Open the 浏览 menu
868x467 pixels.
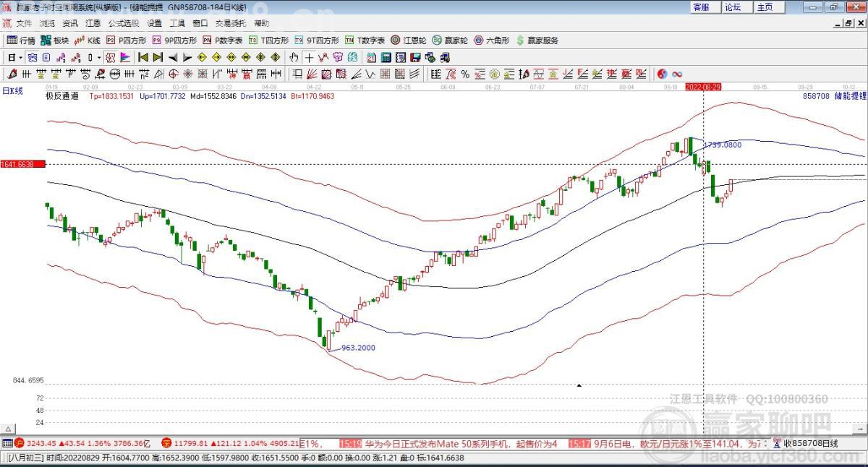tap(46, 23)
